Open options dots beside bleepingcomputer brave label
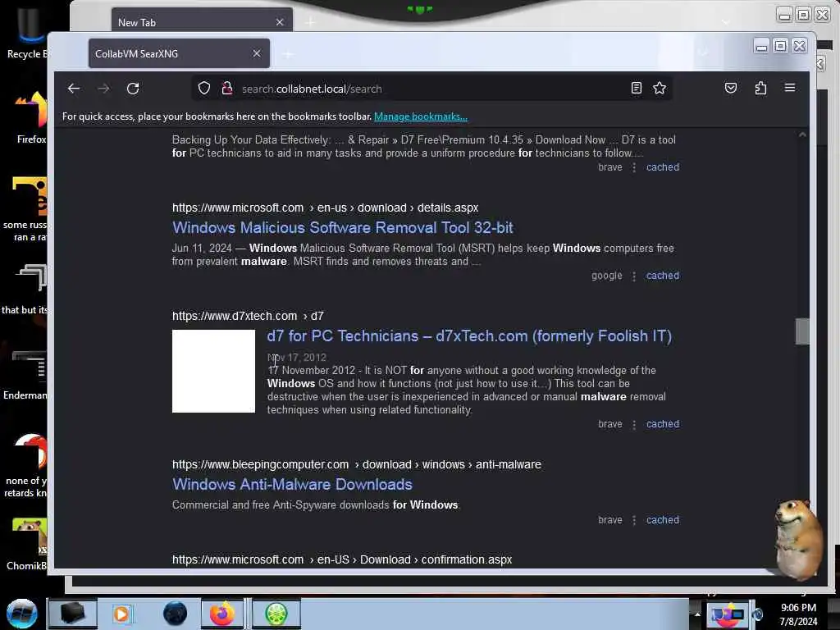This screenshot has width=840, height=630. 634,520
